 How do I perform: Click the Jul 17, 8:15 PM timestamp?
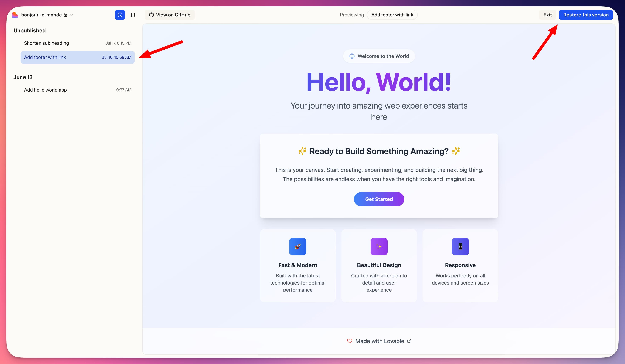tap(118, 43)
